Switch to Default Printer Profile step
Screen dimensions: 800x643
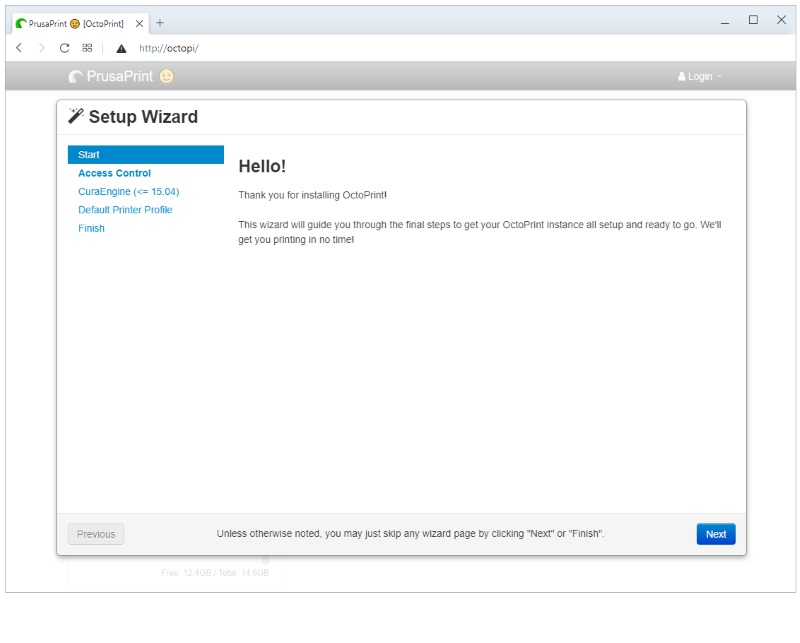125,210
